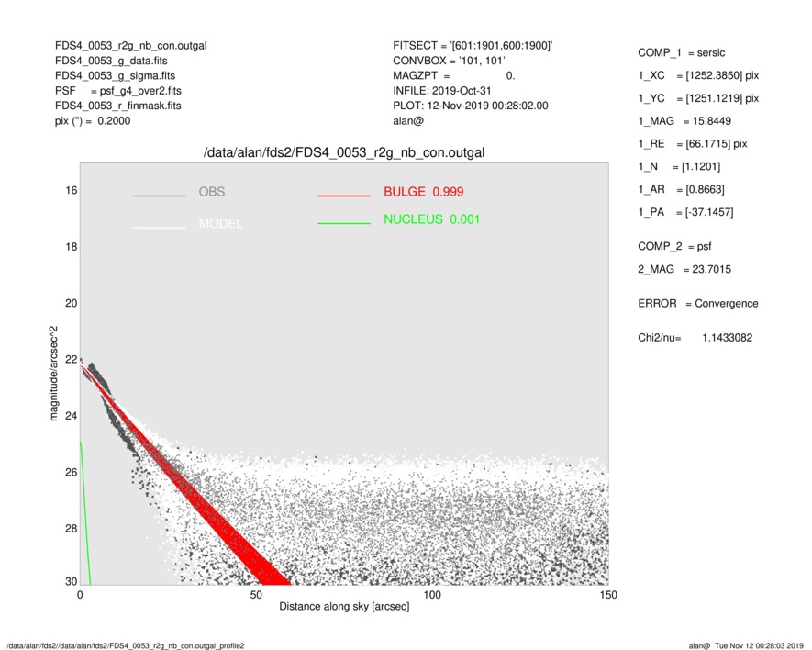The height and width of the screenshot is (650, 812).
Task: Click the PLOT: 12-Nov-2019 timestamp line
Action: pos(470,106)
